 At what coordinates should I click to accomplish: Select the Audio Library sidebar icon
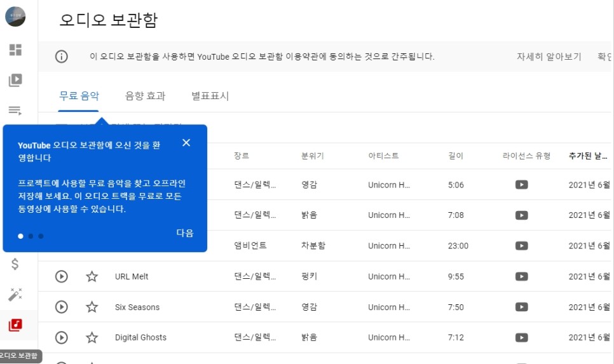[15, 325]
